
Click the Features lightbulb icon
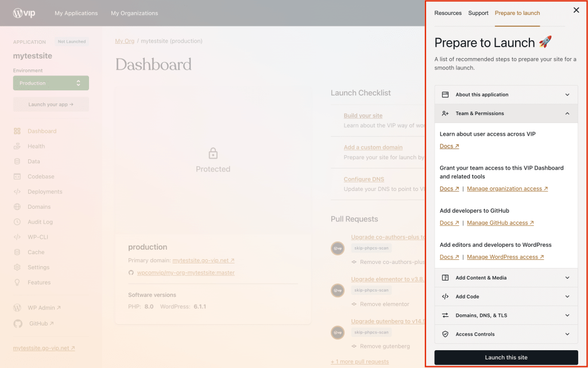click(17, 282)
